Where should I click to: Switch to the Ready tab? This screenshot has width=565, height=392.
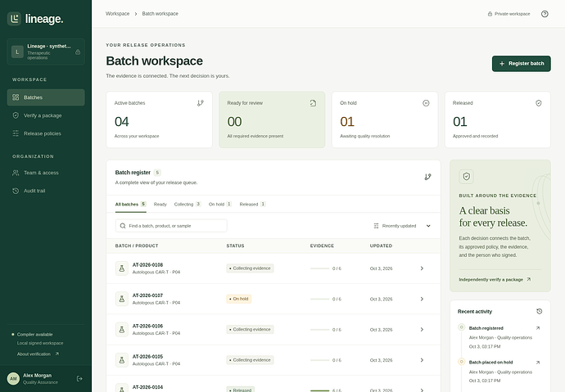click(160, 205)
